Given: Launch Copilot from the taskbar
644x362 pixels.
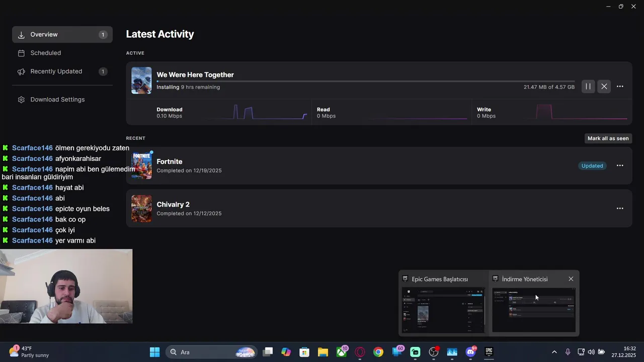Looking at the screenshot, I should click(x=286, y=352).
